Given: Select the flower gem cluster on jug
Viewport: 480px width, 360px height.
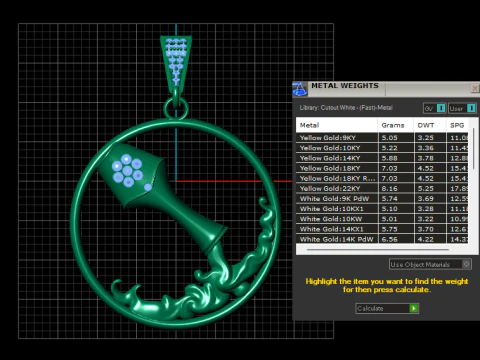Looking at the screenshot, I should point(128,170).
